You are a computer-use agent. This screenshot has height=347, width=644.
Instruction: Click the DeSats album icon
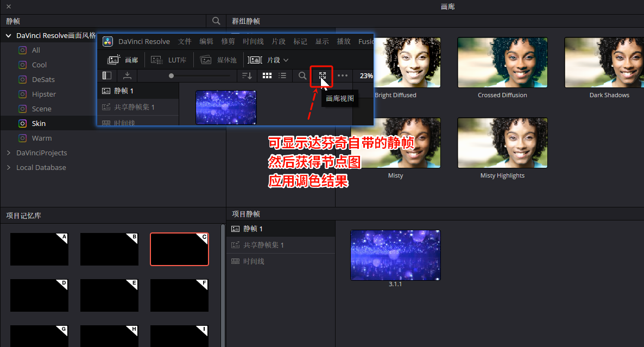point(23,80)
